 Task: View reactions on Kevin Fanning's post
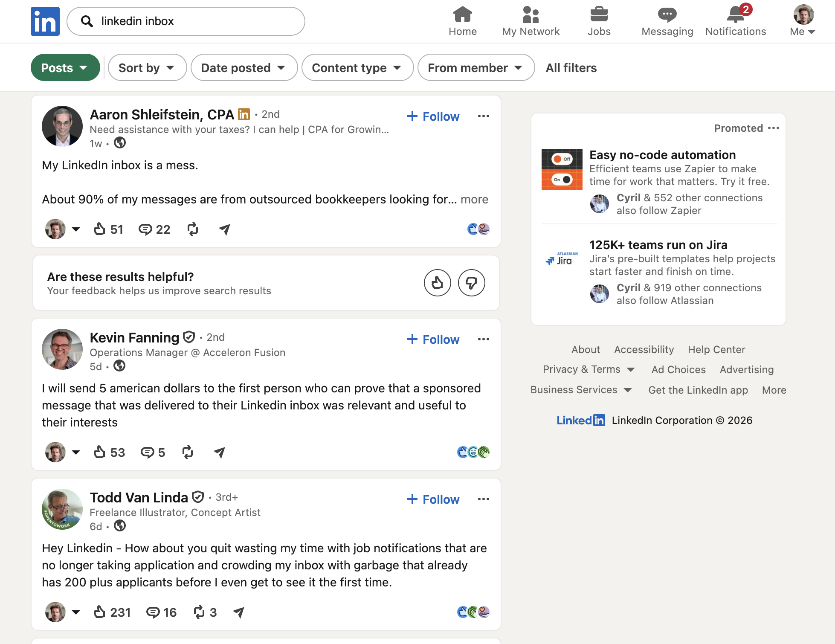coord(473,452)
